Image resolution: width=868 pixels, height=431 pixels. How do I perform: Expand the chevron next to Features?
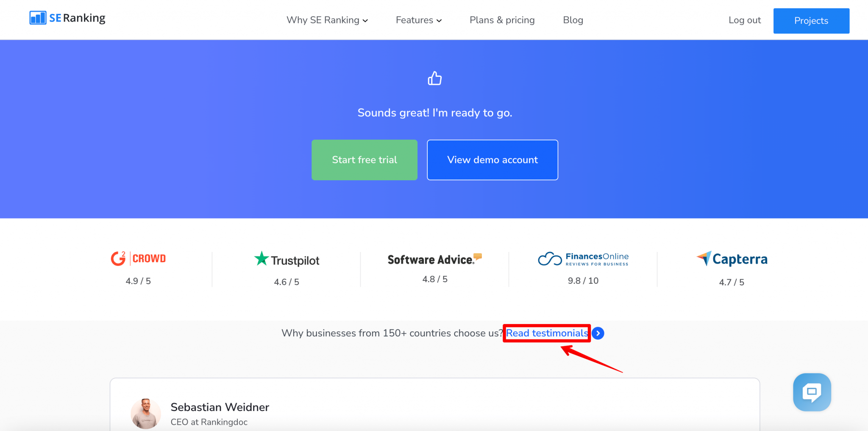pyautogui.click(x=439, y=20)
